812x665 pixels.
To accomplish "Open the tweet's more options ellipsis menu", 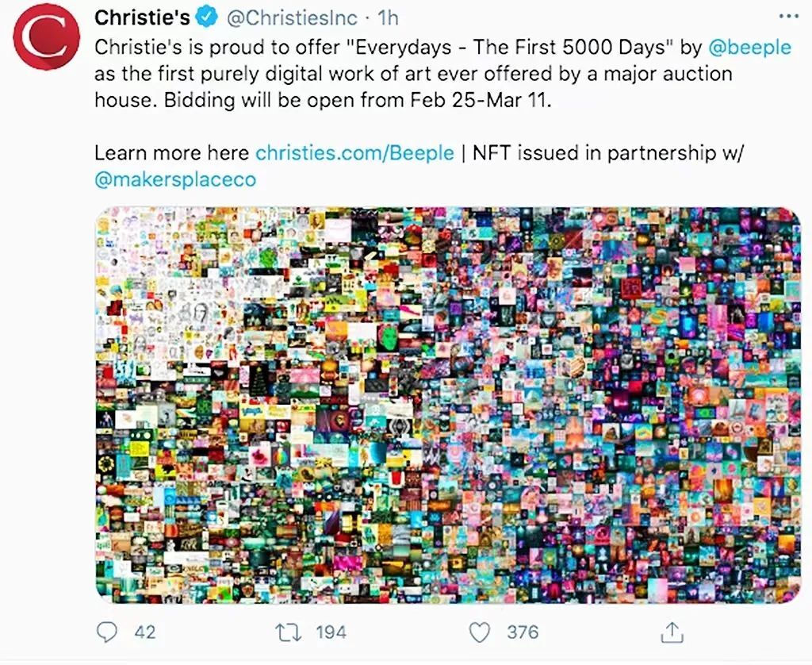I will (x=790, y=17).
